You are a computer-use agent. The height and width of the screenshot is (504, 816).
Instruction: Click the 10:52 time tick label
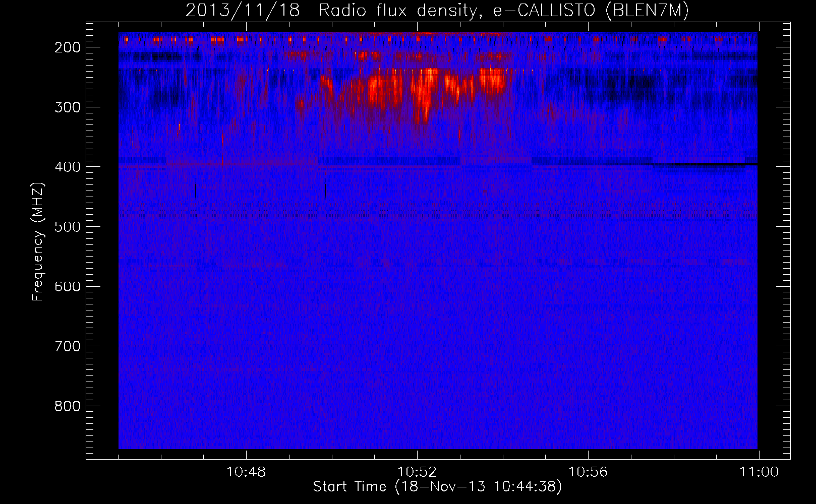coord(417,472)
